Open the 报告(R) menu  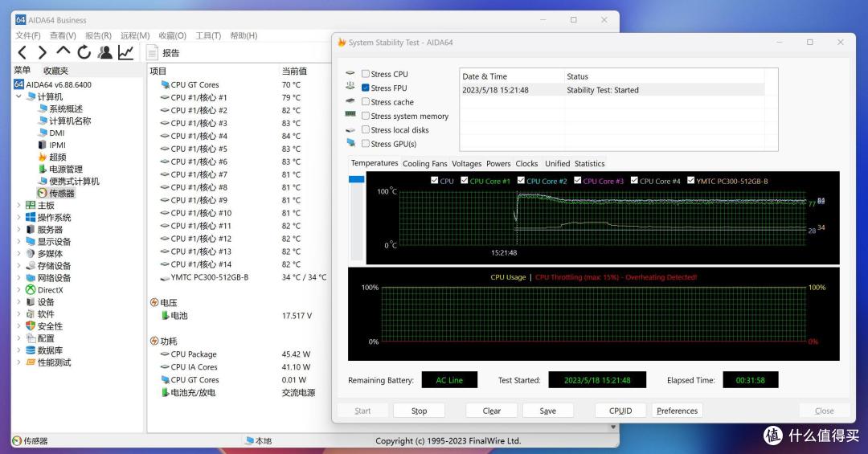pyautogui.click(x=98, y=35)
